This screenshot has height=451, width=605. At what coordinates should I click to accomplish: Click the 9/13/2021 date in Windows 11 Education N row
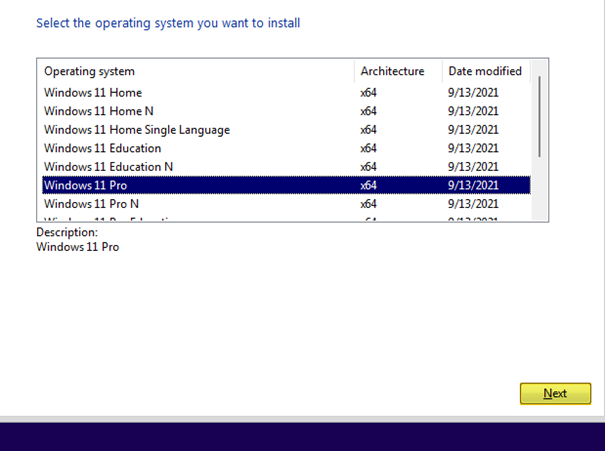tap(473, 167)
